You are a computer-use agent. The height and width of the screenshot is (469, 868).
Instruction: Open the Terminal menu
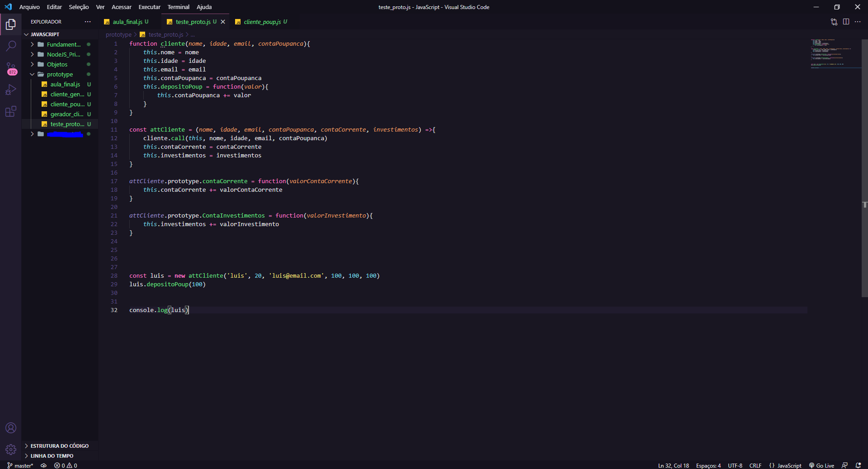pyautogui.click(x=179, y=7)
